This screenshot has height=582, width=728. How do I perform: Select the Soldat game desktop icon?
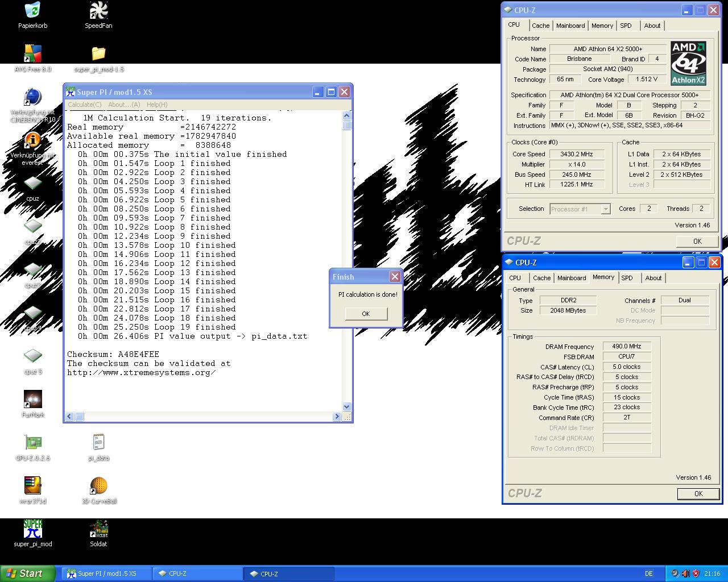(x=98, y=529)
